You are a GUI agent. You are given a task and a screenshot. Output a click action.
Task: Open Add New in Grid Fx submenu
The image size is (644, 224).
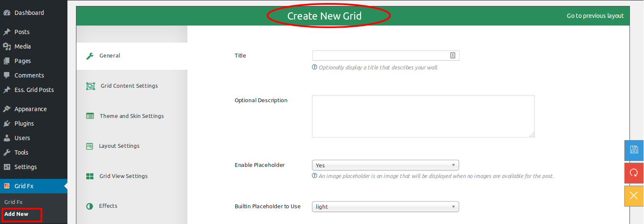[16, 214]
